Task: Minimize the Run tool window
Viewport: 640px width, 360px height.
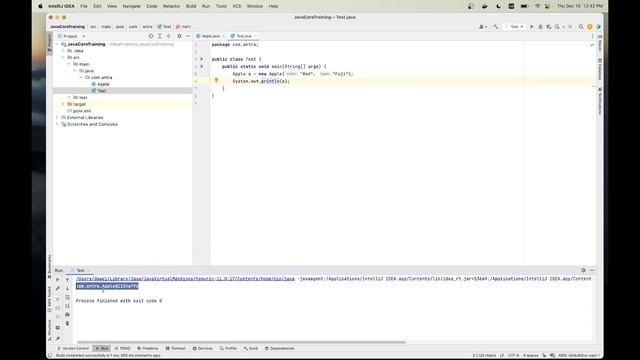Action: (592, 270)
